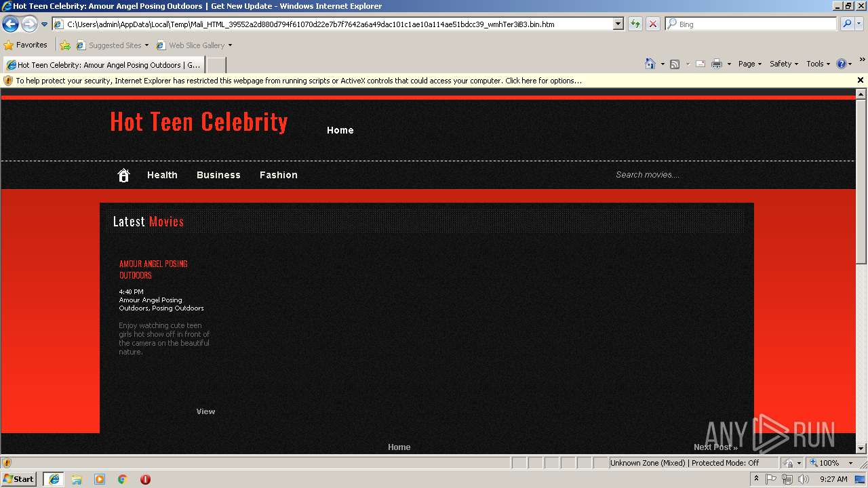Click the Home link in site header
868x488 pixels.
point(340,130)
